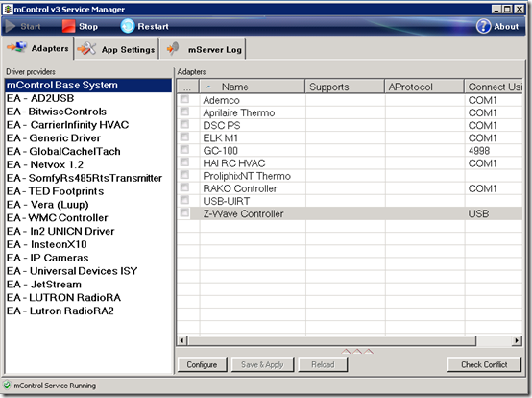
Task: Enable the Z-Wave Controller checkbox
Action: pyautogui.click(x=184, y=212)
